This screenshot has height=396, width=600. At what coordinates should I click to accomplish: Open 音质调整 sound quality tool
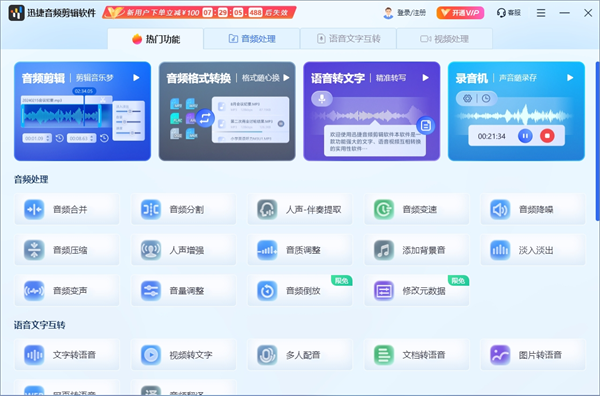pyautogui.click(x=300, y=250)
